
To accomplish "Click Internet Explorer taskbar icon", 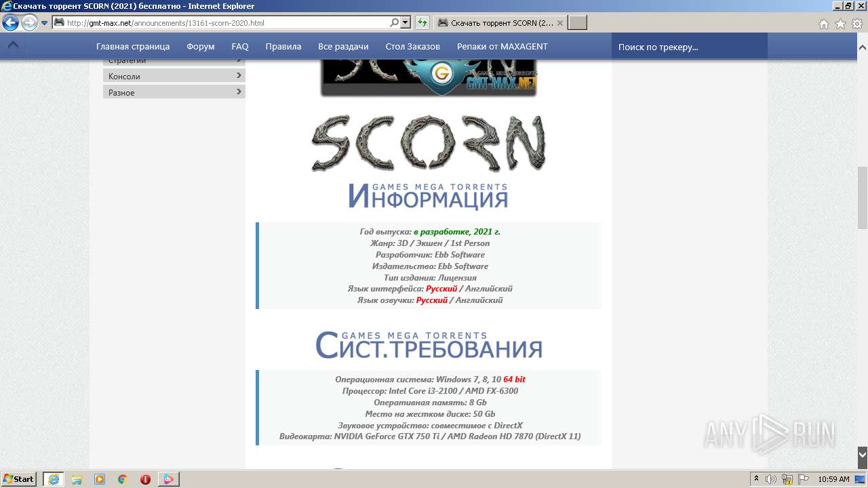I will point(54,479).
